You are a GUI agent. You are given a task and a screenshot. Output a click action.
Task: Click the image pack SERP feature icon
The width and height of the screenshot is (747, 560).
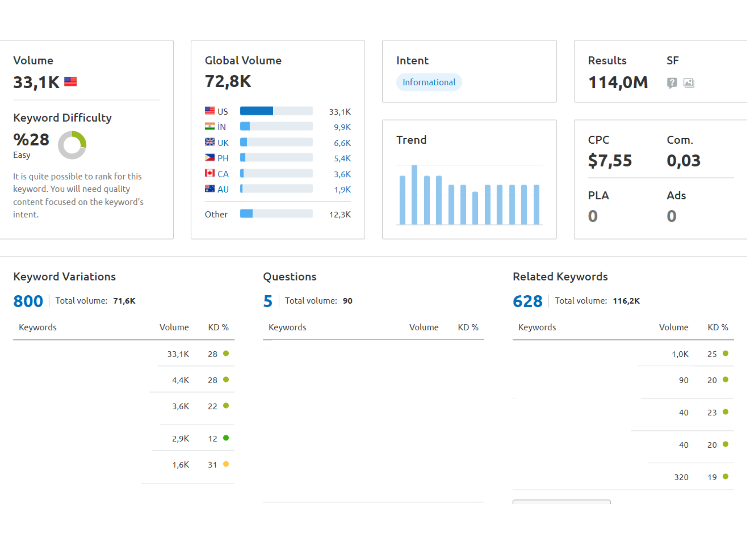pos(689,83)
